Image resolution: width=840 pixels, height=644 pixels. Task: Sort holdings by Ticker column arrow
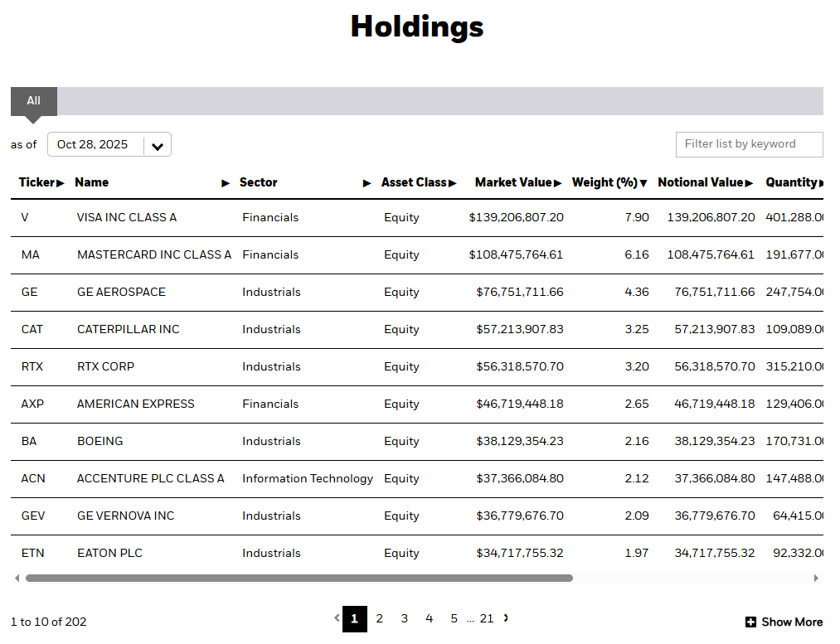[60, 184]
